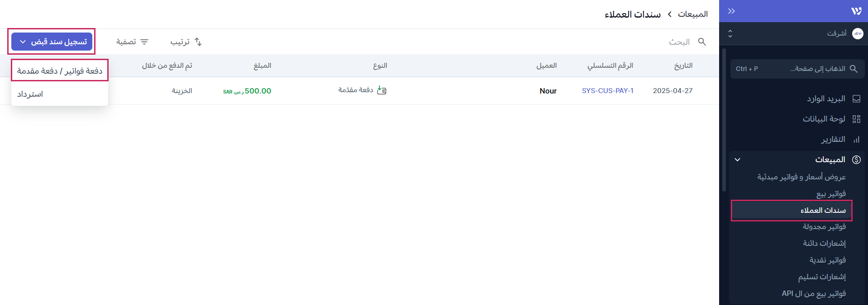This screenshot has width=868, height=305.
Task: Click the filter lines icon
Action: (144, 42)
